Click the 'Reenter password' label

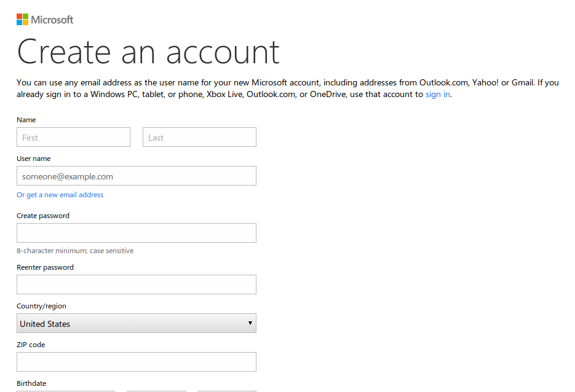click(x=45, y=267)
